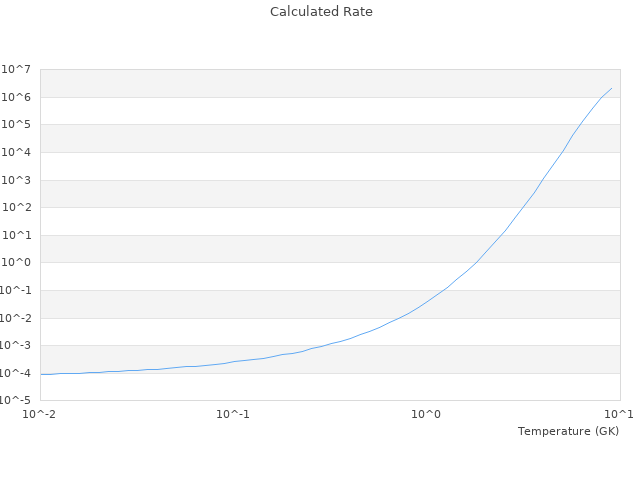Click the blue rate curve line
Image resolution: width=640 pixels, height=480 pixels.
[x=427, y=301]
